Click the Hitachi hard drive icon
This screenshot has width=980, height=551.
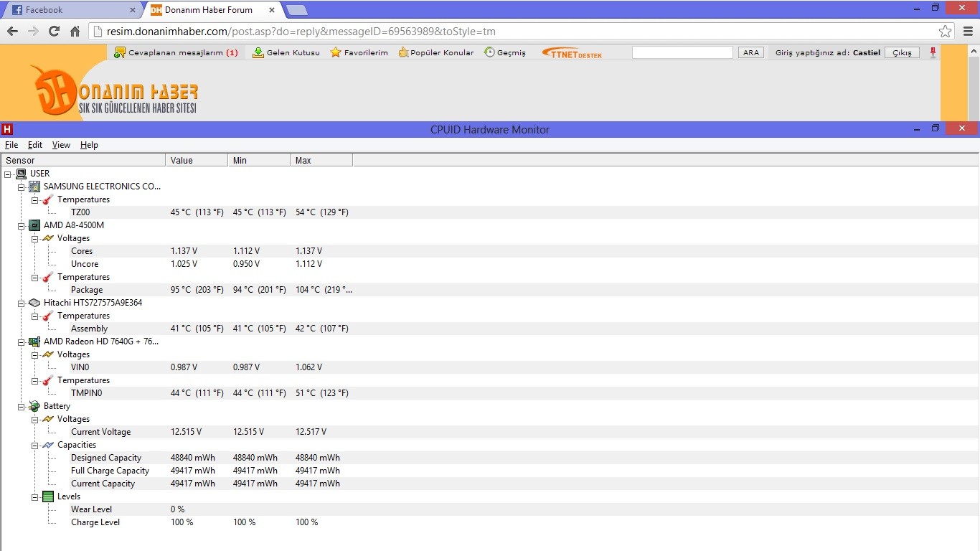click(x=34, y=303)
